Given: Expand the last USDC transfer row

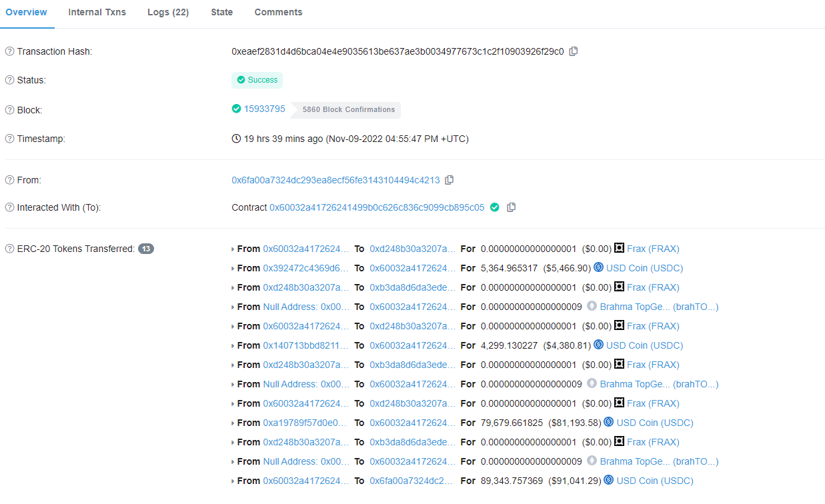Looking at the screenshot, I should [x=233, y=480].
